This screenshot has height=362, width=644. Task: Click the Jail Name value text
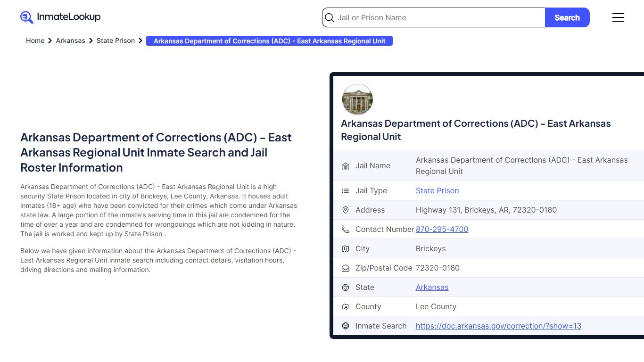521,166
